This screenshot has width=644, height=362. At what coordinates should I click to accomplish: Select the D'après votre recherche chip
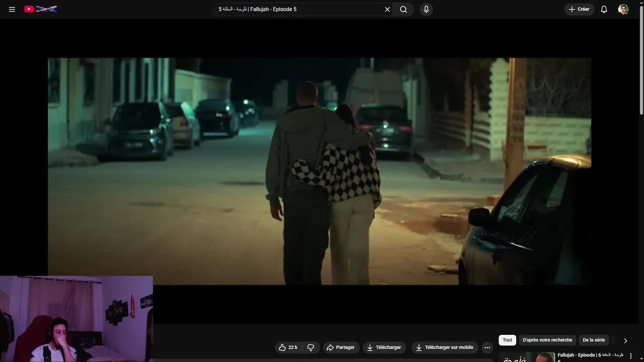click(547, 340)
